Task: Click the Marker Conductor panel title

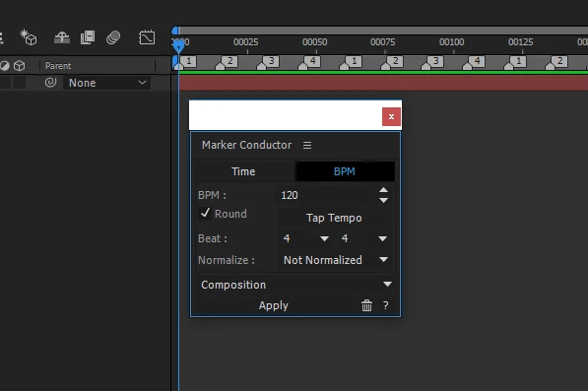Action: pos(246,145)
